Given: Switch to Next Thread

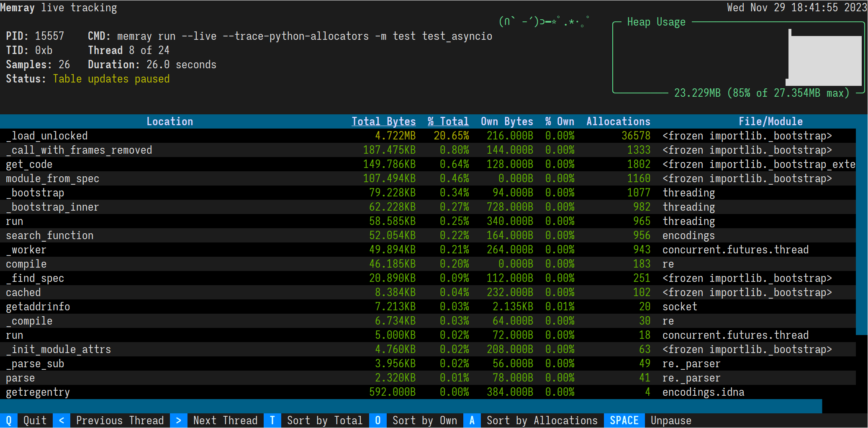Looking at the screenshot, I should coord(225,420).
